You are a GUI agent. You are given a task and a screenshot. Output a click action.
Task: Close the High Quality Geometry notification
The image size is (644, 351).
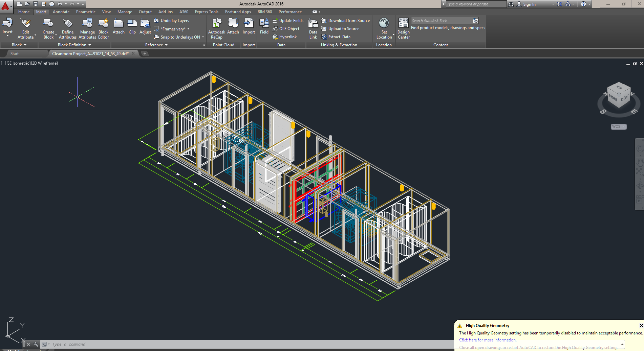(x=641, y=326)
